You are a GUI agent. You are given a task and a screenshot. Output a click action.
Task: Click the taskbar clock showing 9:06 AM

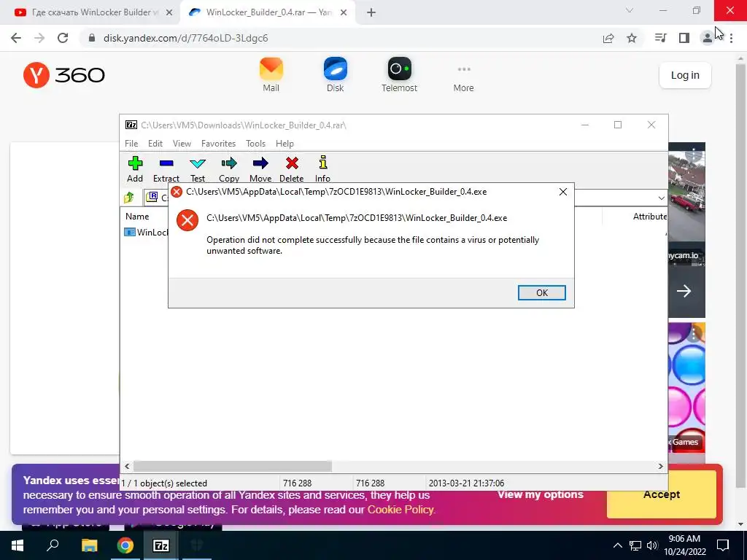coord(684,545)
